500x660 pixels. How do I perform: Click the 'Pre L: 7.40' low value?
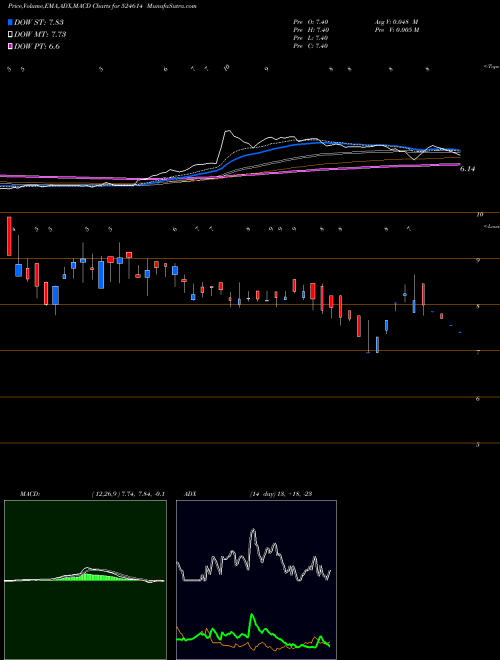[311, 38]
